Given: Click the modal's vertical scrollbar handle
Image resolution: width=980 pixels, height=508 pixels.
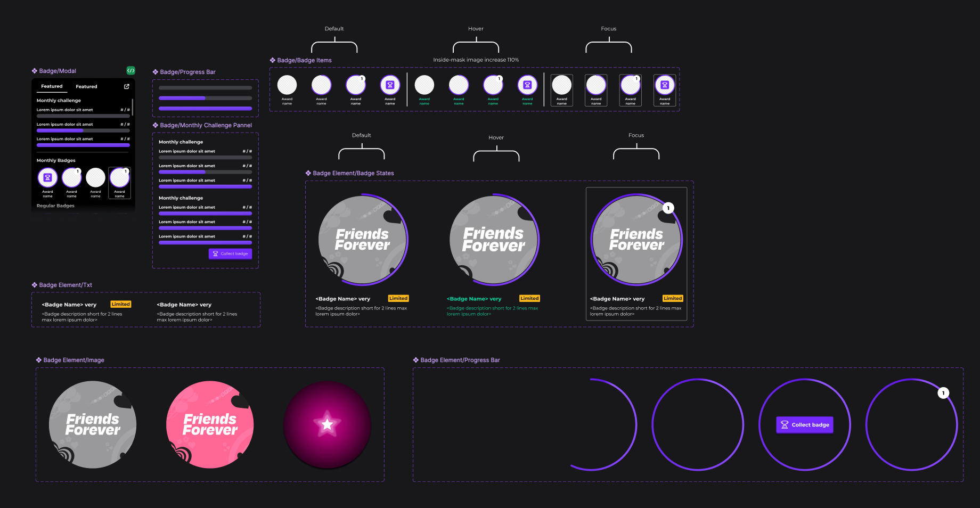Looking at the screenshot, I should coord(132,106).
